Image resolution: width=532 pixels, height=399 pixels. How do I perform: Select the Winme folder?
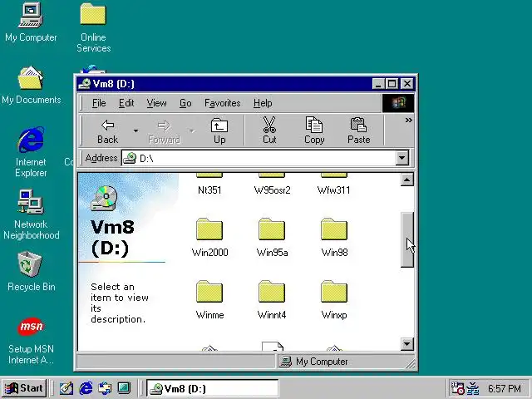209,301
